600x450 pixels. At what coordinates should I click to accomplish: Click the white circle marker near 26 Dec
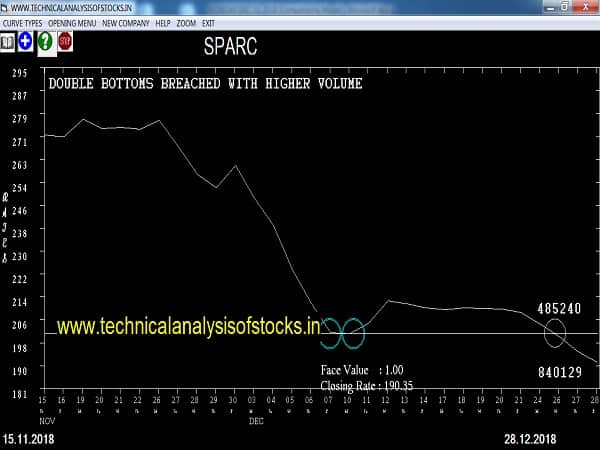tap(554, 332)
